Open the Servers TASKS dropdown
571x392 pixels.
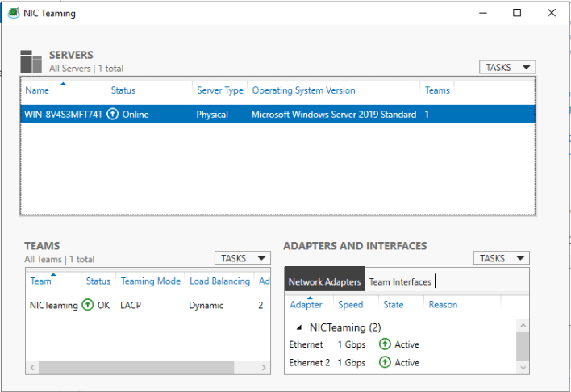[x=507, y=68]
